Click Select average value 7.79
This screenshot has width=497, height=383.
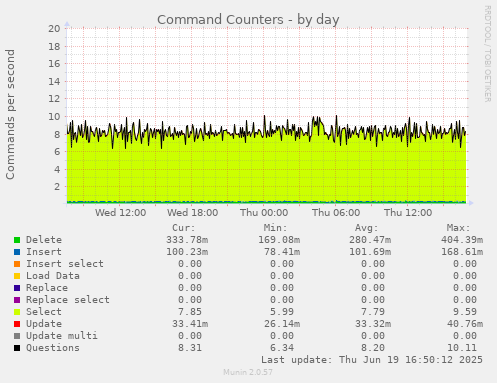[373, 312]
